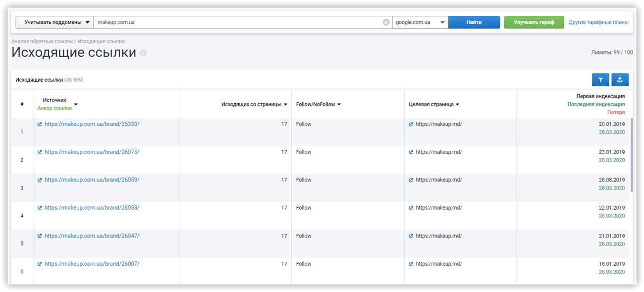
Task: Click the green Улучшить тариф button
Action: pyautogui.click(x=534, y=22)
